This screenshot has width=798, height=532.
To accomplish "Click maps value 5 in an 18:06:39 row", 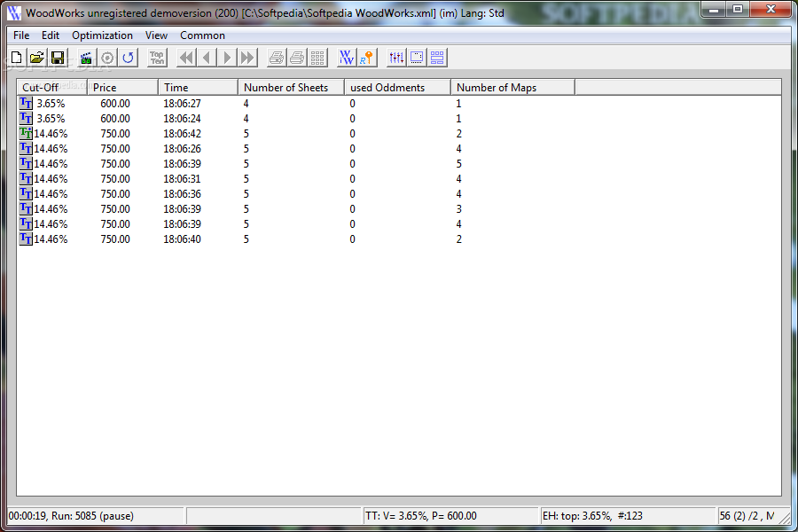I will coord(458,163).
